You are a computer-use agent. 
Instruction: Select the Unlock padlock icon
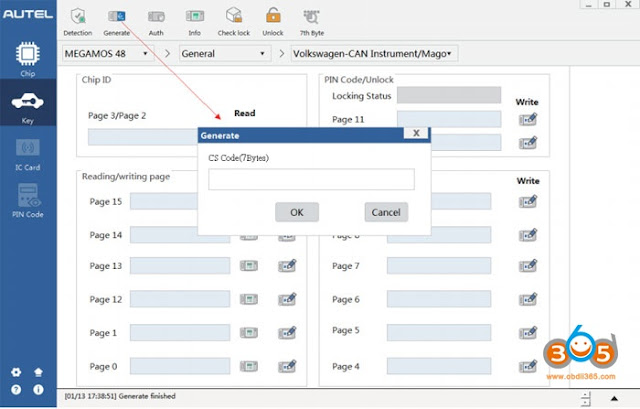pyautogui.click(x=273, y=22)
